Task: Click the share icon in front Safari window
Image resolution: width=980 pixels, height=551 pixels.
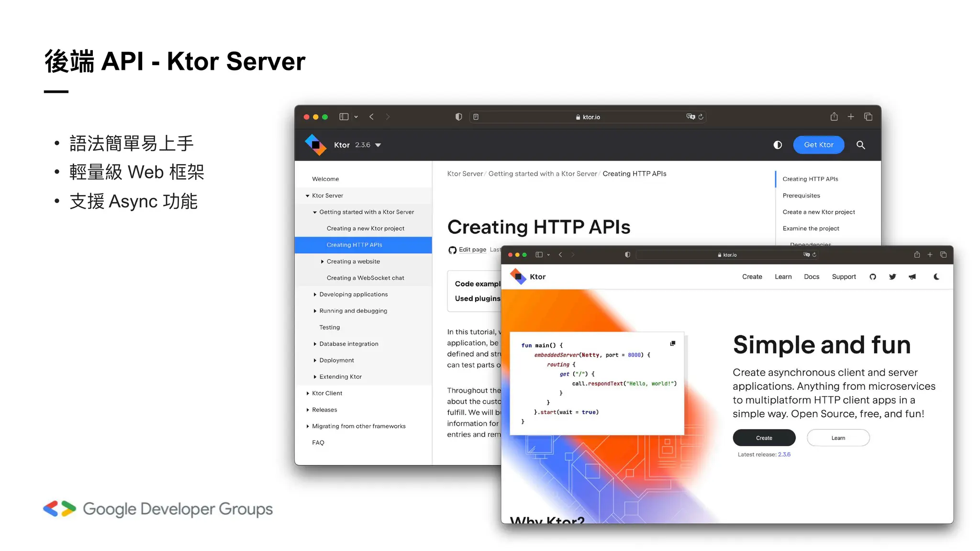Action: tap(917, 254)
